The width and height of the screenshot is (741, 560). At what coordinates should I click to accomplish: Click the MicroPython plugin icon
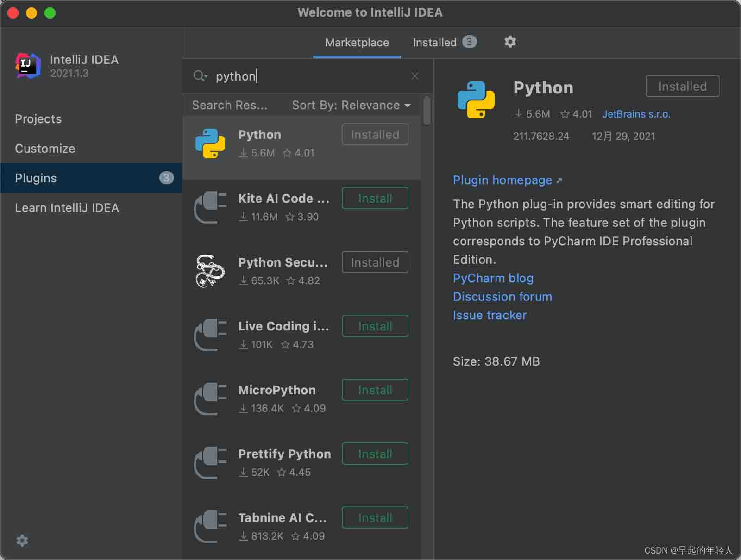(210, 399)
